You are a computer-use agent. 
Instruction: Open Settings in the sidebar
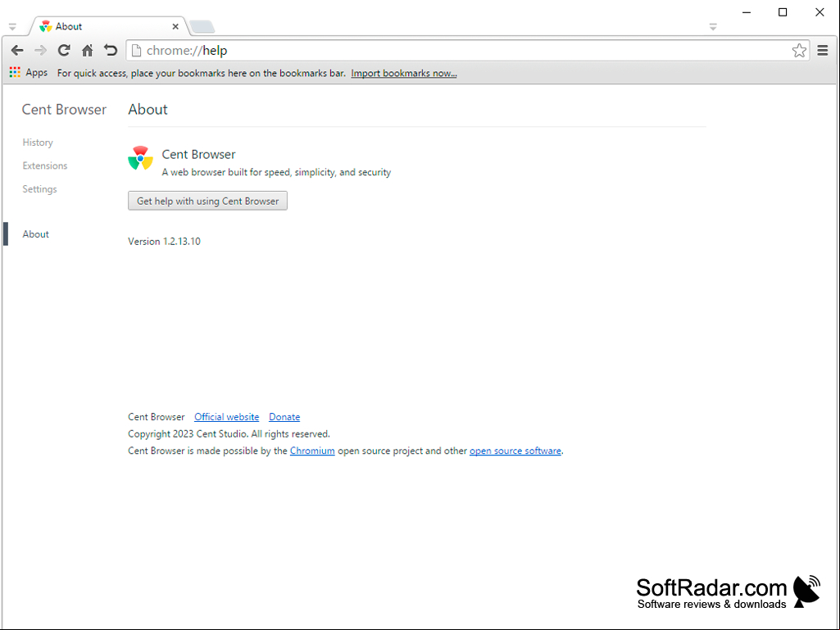point(39,189)
